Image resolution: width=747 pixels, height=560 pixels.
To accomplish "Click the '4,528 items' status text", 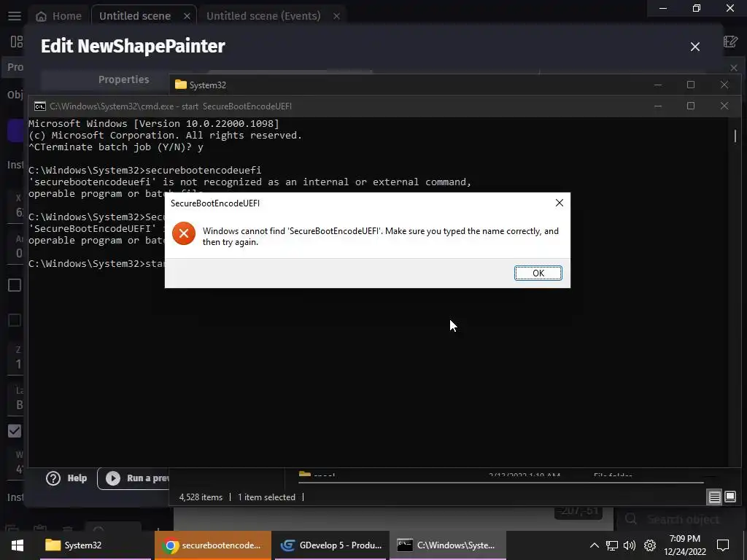I will (x=201, y=497).
